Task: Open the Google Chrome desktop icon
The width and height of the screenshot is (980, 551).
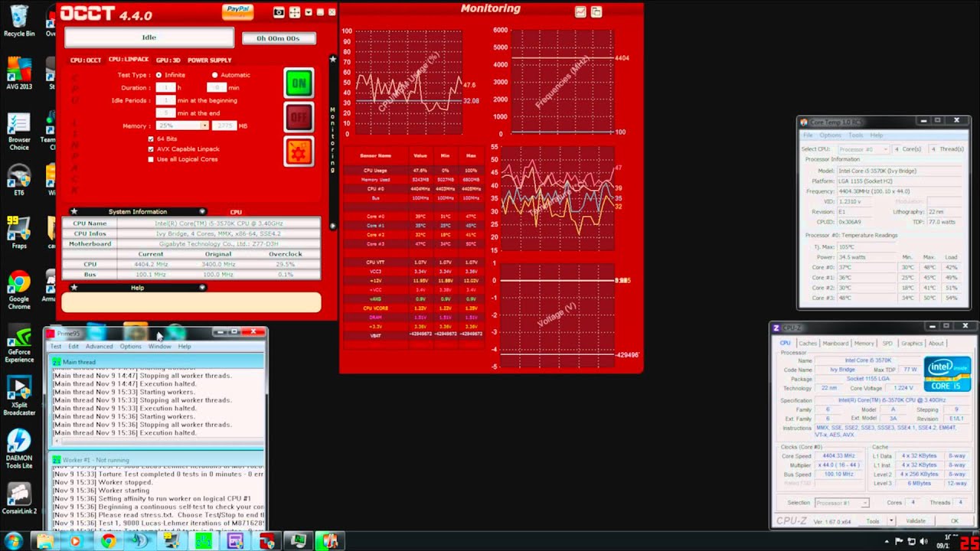Action: [x=19, y=291]
